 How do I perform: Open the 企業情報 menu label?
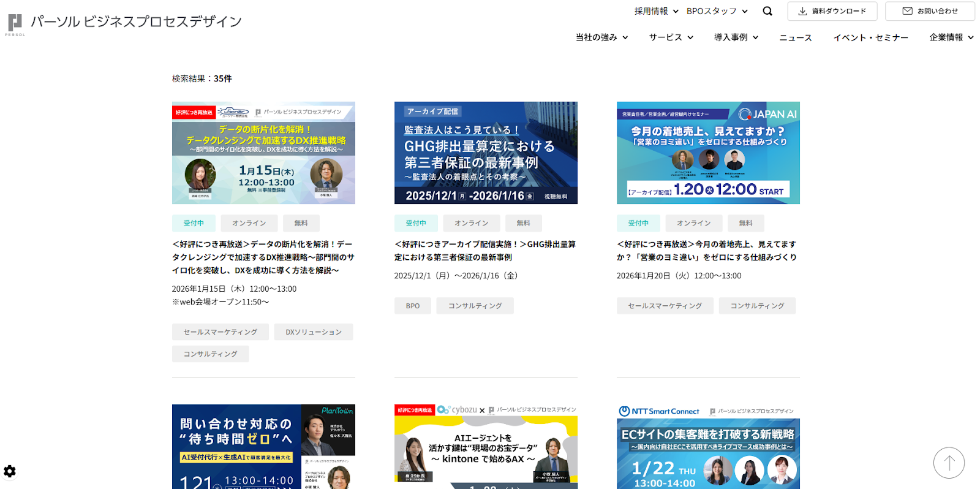[x=946, y=37]
